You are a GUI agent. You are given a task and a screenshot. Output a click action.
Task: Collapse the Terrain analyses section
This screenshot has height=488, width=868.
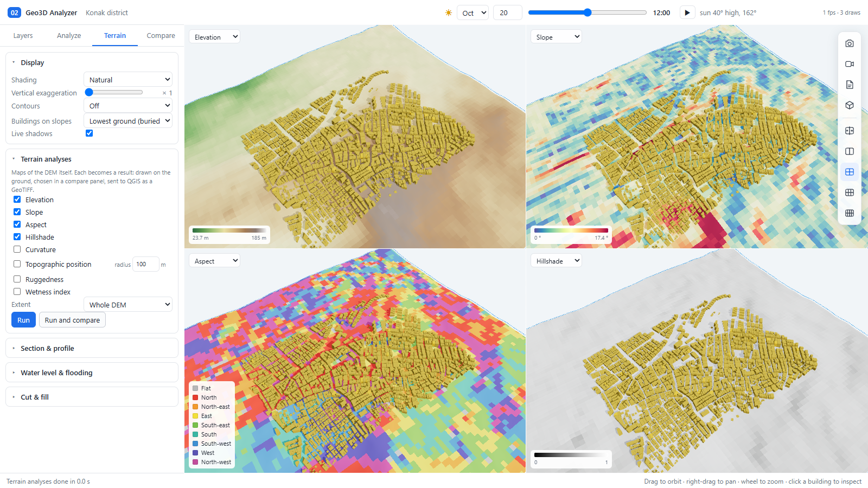point(46,159)
